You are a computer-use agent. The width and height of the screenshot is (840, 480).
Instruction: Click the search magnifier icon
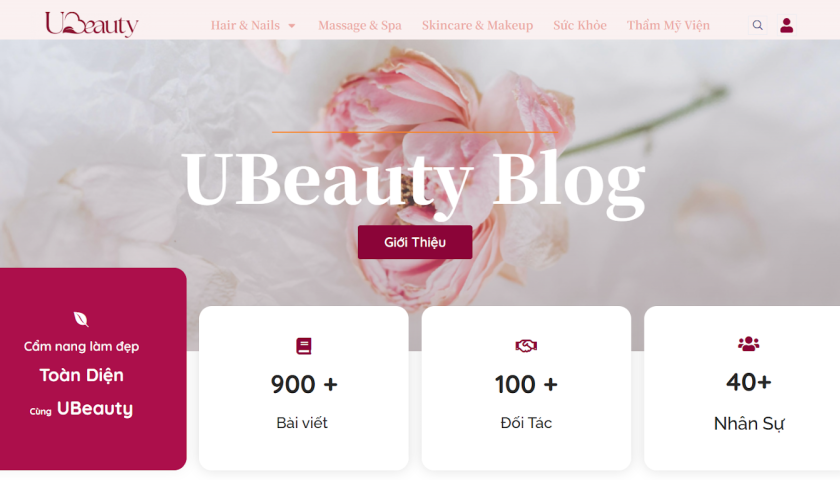click(758, 25)
